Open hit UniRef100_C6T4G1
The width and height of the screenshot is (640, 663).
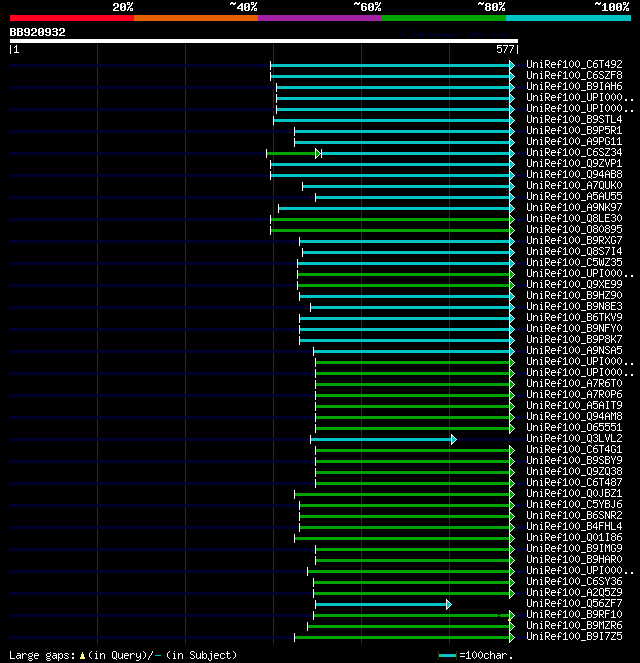pos(574,449)
